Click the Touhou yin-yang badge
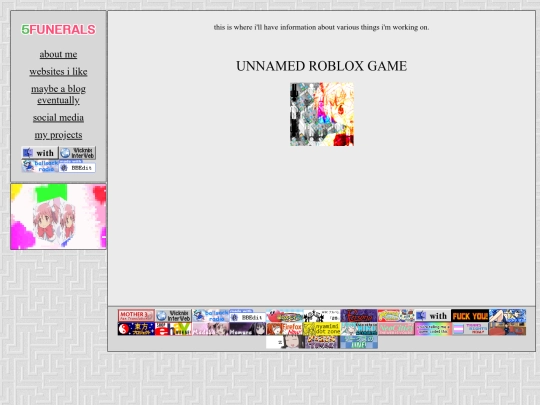540x405 pixels. (136, 329)
